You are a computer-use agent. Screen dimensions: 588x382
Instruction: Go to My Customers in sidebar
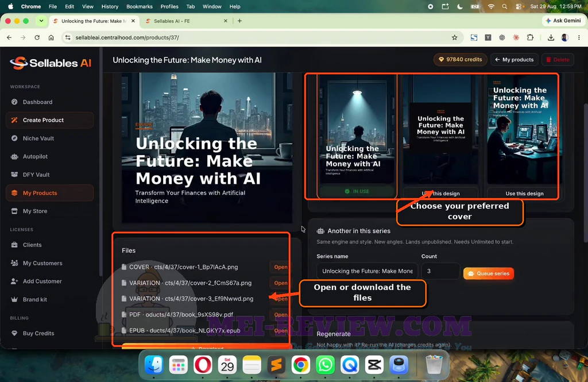42,264
